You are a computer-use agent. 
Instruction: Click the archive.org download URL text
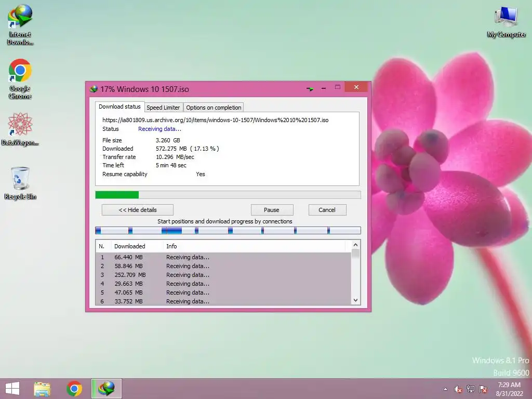(216, 120)
